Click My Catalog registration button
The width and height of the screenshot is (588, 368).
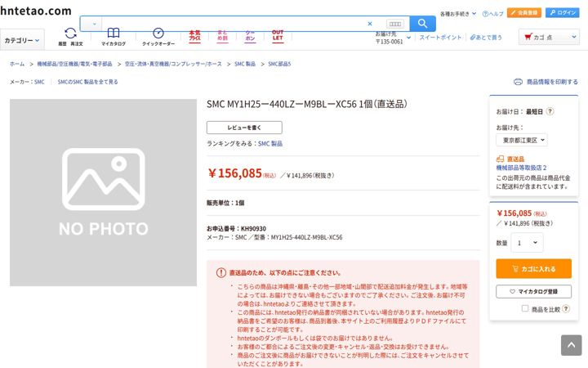(533, 291)
